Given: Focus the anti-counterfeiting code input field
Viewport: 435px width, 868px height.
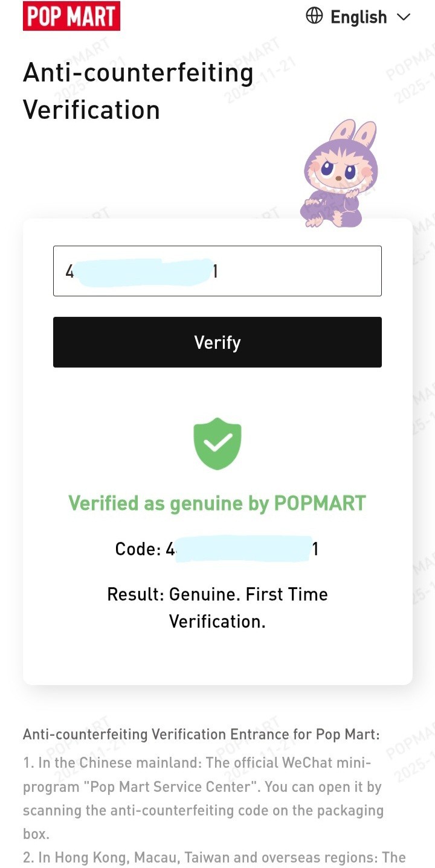Looking at the screenshot, I should point(217,271).
